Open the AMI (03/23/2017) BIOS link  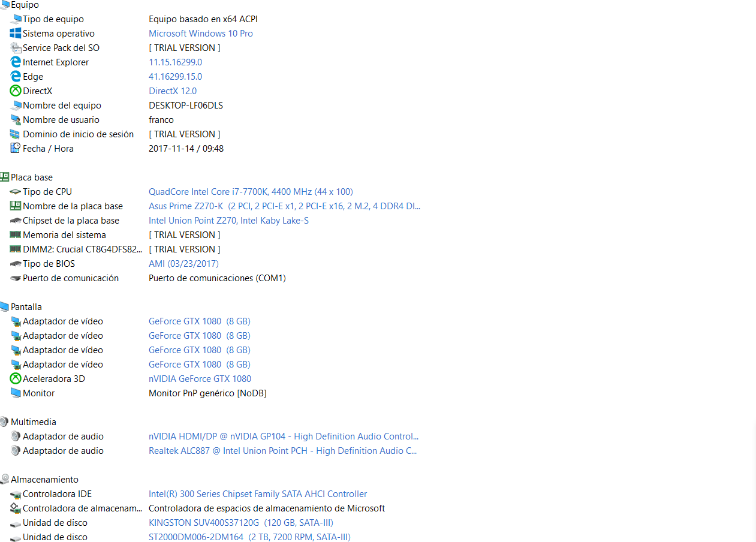(x=183, y=264)
